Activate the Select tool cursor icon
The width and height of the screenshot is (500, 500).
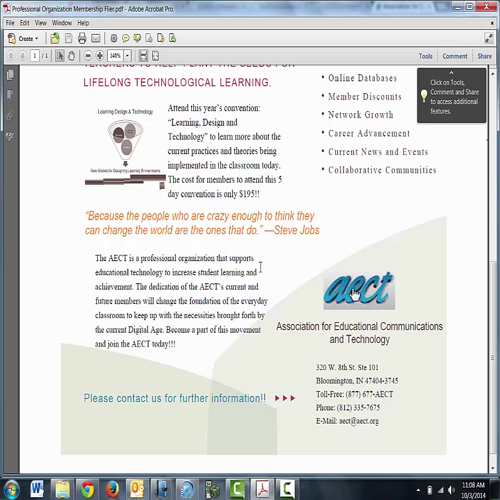tap(60, 56)
